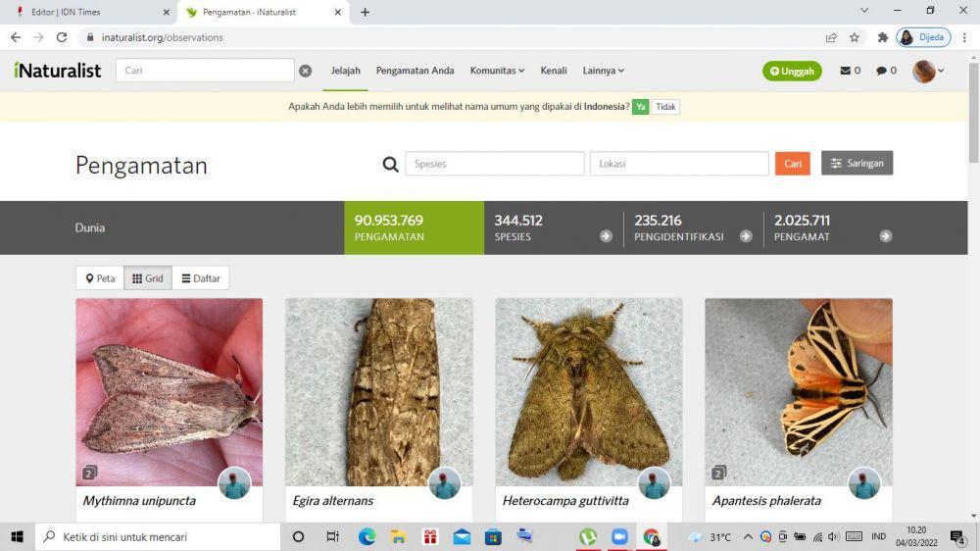Select the 90.953.769 Pengamatan stats tab
The image size is (980, 551).
(414, 227)
